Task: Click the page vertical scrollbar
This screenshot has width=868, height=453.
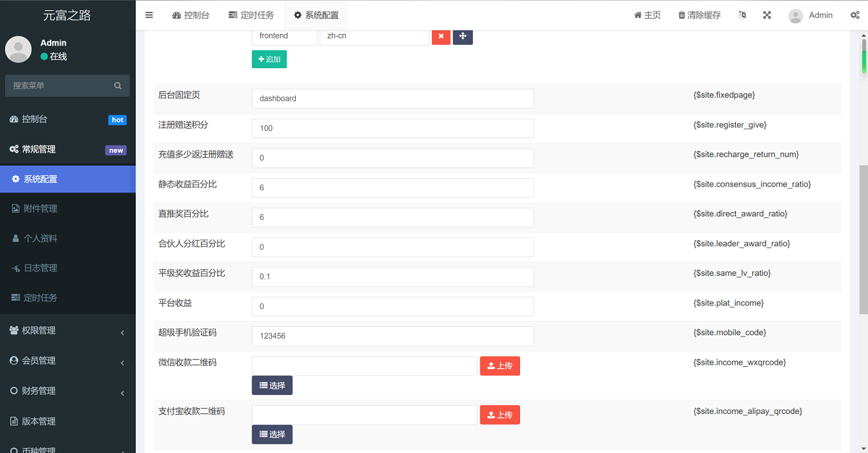Action: pos(863,239)
